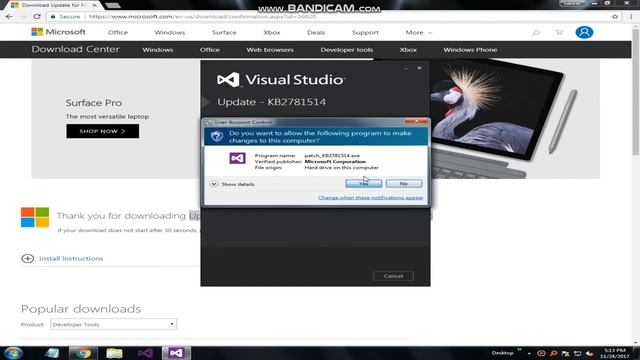Click the search magnifier icon on microsoft.com
This screenshot has width=640, height=360.
pos(536,32)
